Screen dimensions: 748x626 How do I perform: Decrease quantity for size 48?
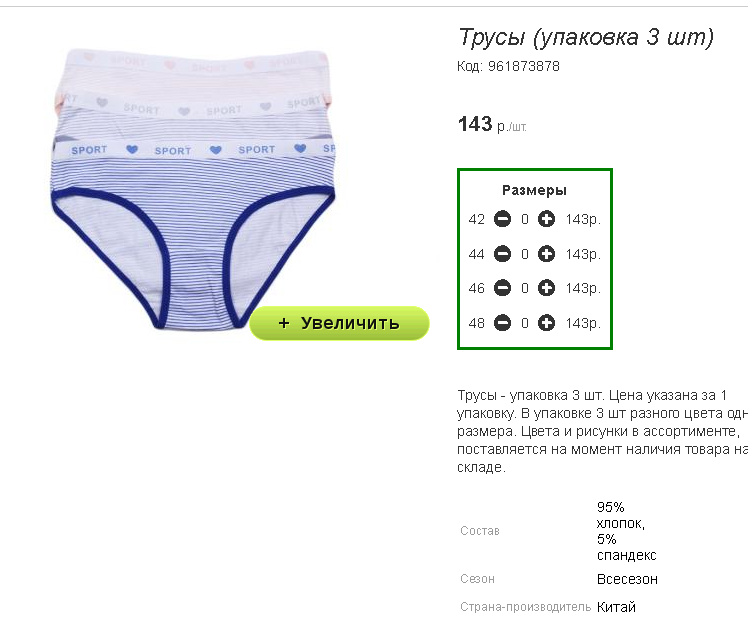(502, 323)
